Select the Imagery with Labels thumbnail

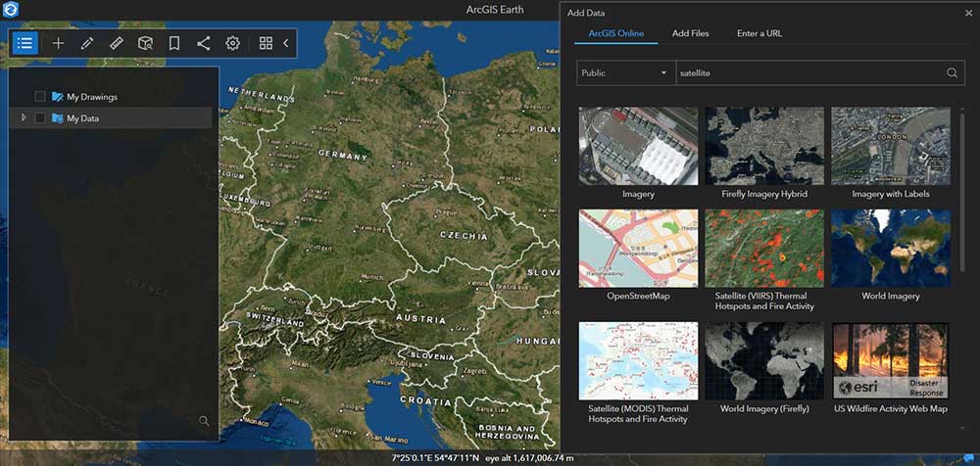[x=891, y=146]
